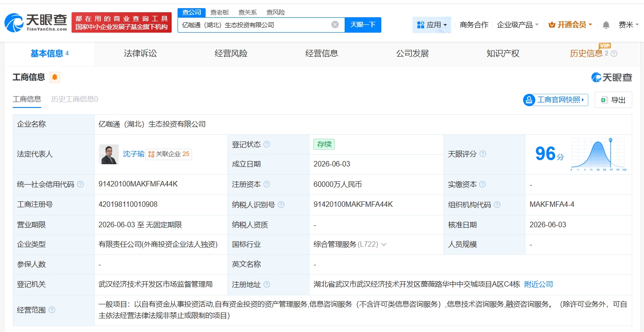Click the 附近公司 link
644x332 pixels.
(x=538, y=284)
